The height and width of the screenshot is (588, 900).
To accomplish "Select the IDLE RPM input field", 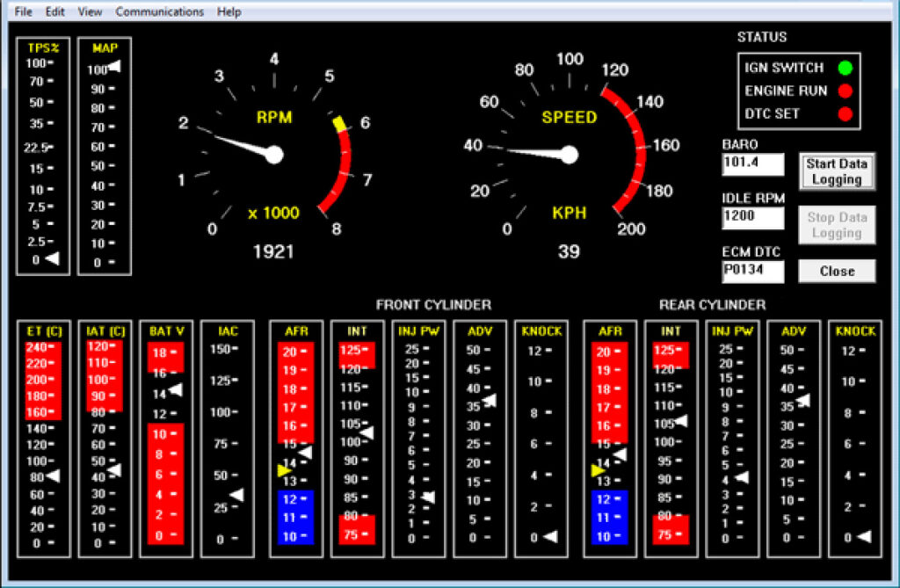I will [x=752, y=218].
